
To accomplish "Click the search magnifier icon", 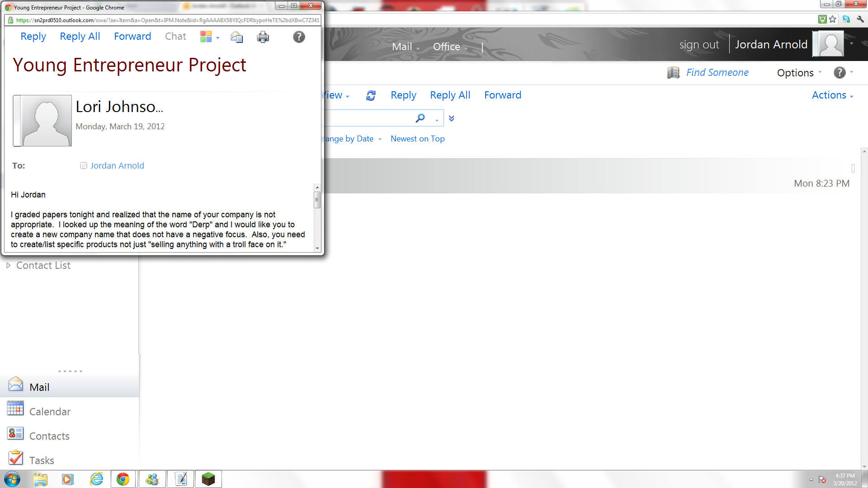I will pos(420,118).
